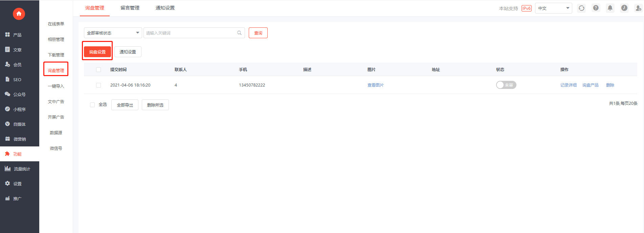The height and width of the screenshot is (233, 644).
Task: Open the user account icon
Action: tap(638, 8)
